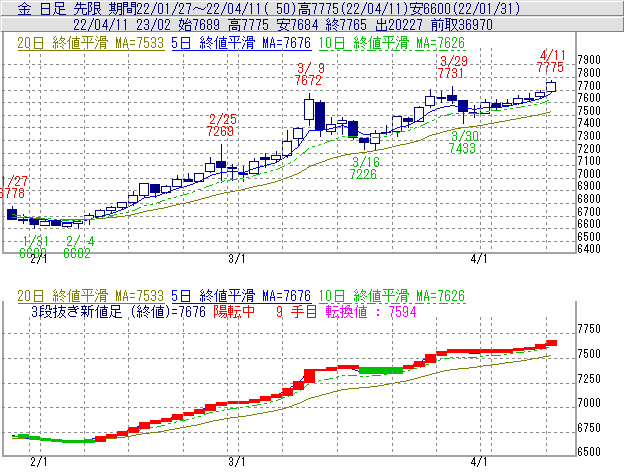
Task: Click the 陽転中 status text
Action: pos(234,311)
